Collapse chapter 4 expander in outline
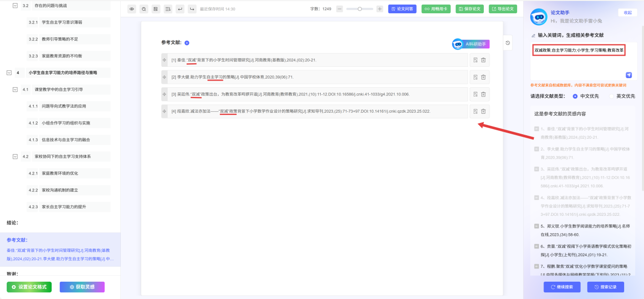Image resolution: width=644 pixels, height=299 pixels. tap(9, 72)
